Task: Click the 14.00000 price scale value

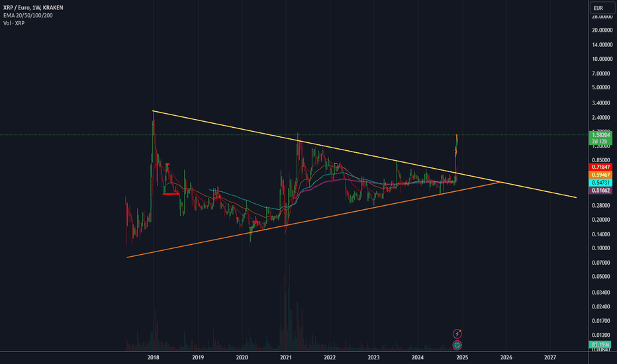Action: [602, 45]
